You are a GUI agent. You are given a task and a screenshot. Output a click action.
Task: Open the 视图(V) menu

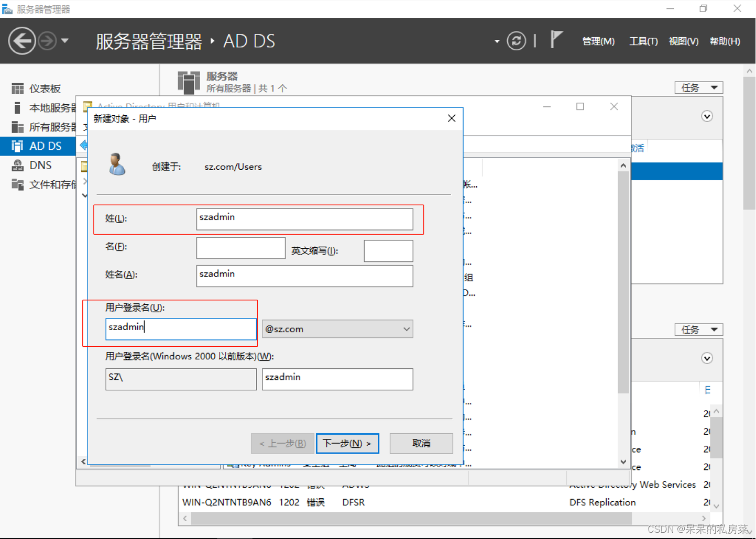point(683,41)
